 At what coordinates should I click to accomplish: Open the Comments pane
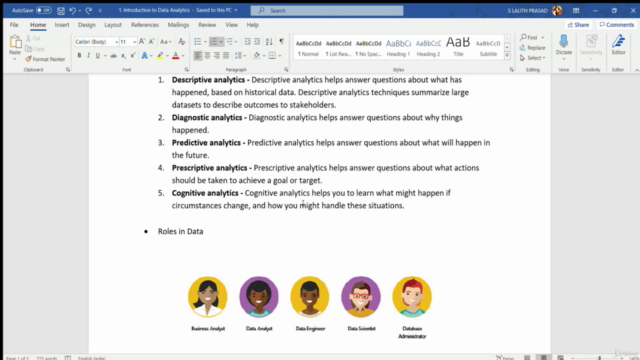[617, 25]
